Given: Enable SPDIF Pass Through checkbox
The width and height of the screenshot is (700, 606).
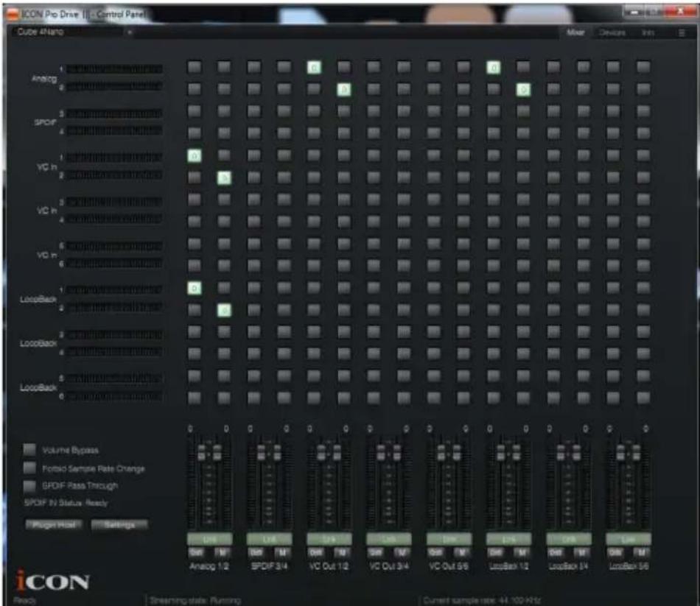Looking at the screenshot, I should (29, 485).
